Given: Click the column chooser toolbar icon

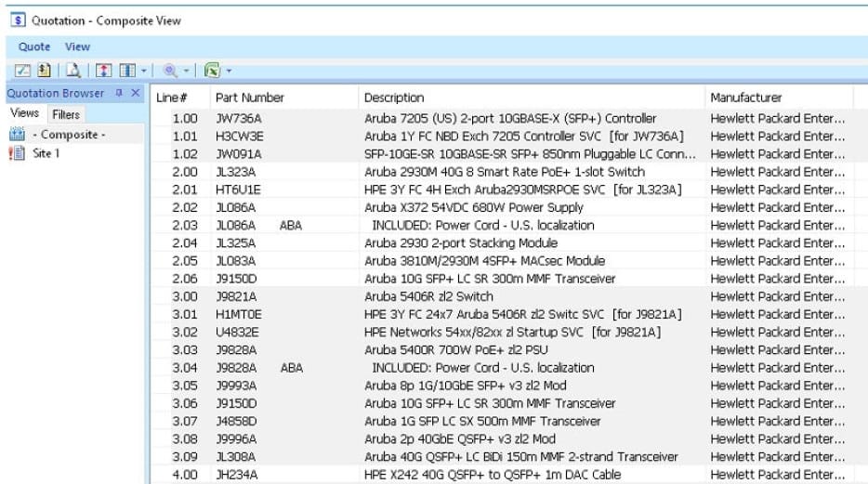Looking at the screenshot, I should (128, 71).
